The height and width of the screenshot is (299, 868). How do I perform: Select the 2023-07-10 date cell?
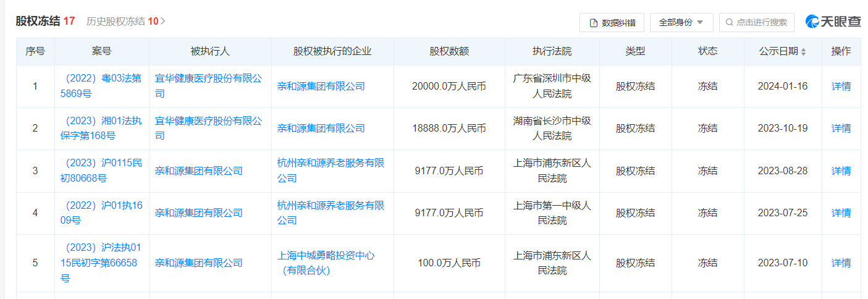tap(783, 263)
